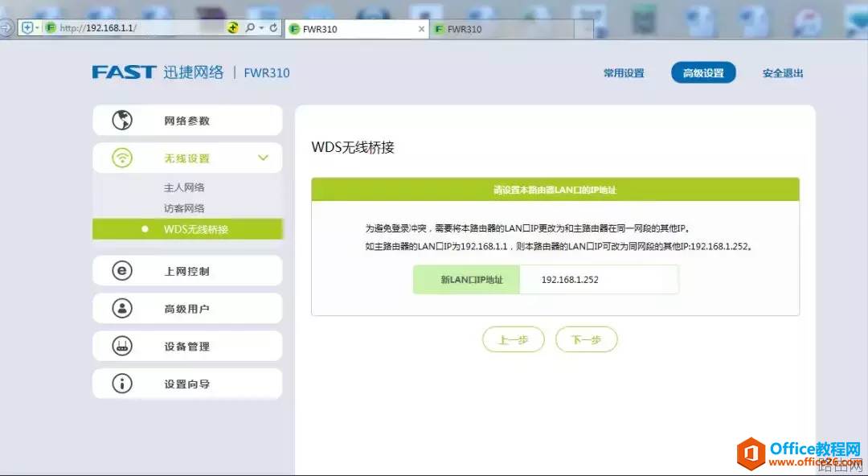Click the 高级用户 user icon
The image size is (868, 476).
(122, 308)
